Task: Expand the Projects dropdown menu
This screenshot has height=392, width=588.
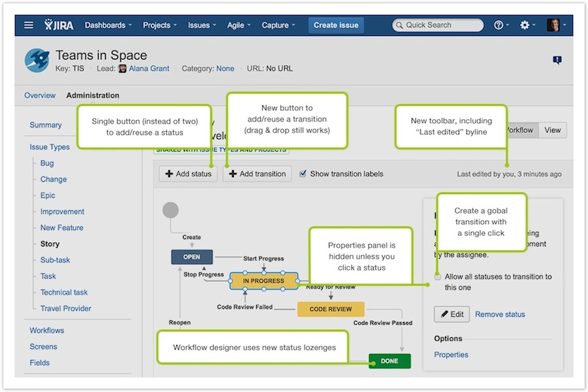Action: coord(159,25)
